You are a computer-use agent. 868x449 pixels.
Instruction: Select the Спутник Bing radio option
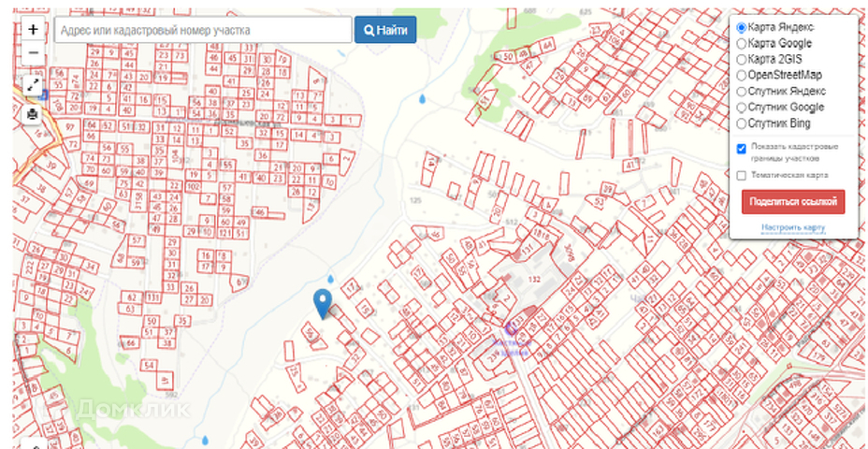click(741, 123)
